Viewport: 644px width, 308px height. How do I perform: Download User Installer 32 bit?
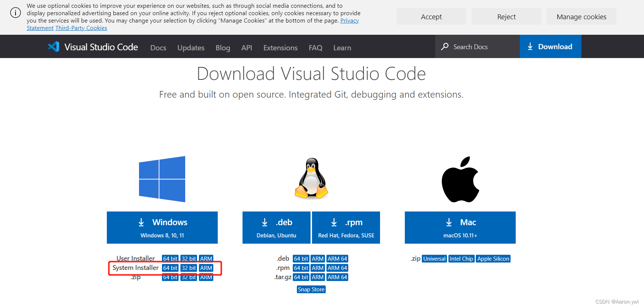(189, 258)
